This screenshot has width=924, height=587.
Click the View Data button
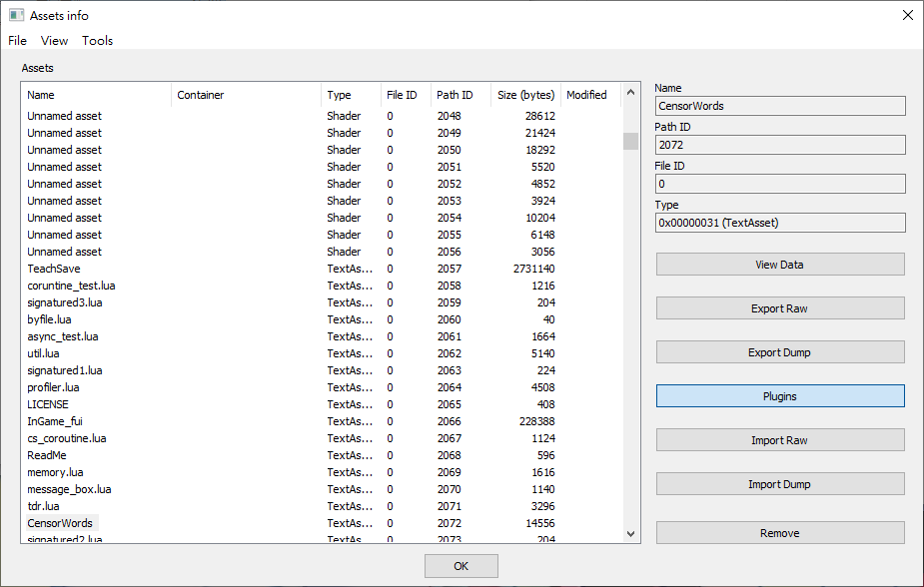click(x=779, y=265)
